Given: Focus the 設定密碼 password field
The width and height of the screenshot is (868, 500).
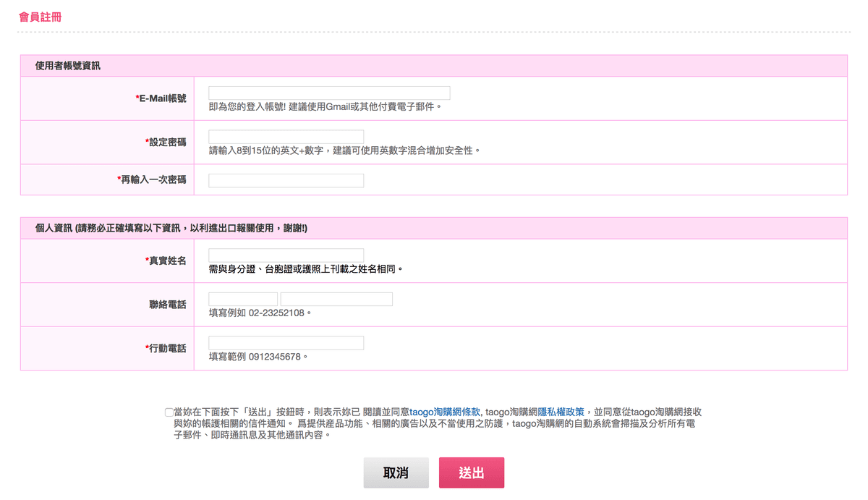Looking at the screenshot, I should tap(286, 137).
